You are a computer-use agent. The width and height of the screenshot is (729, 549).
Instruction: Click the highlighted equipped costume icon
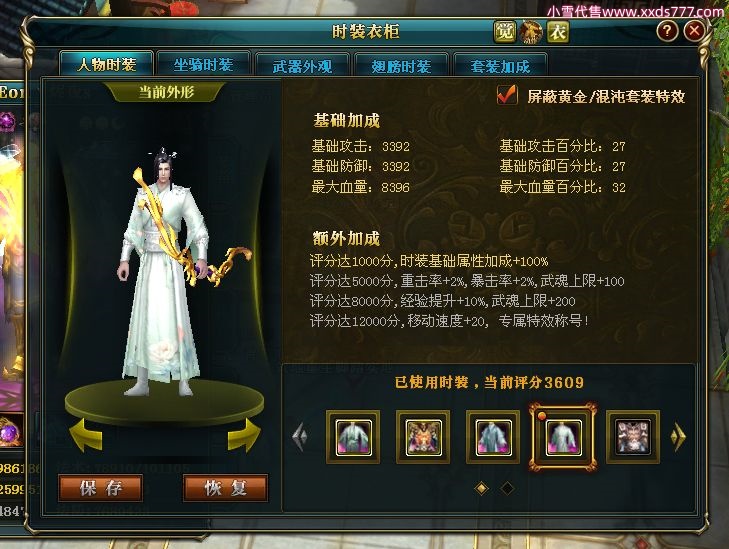(563, 437)
